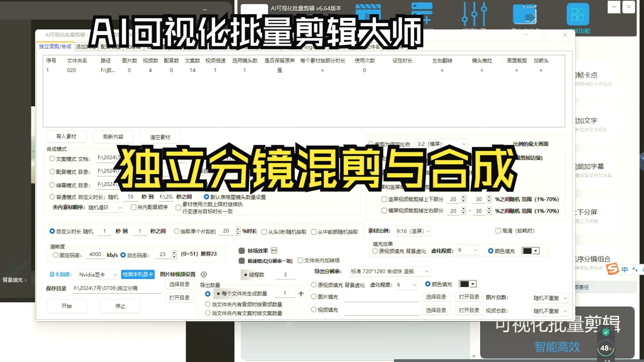Select 视频填充 radio button
This screenshot has height=362, width=644.
tap(314, 310)
